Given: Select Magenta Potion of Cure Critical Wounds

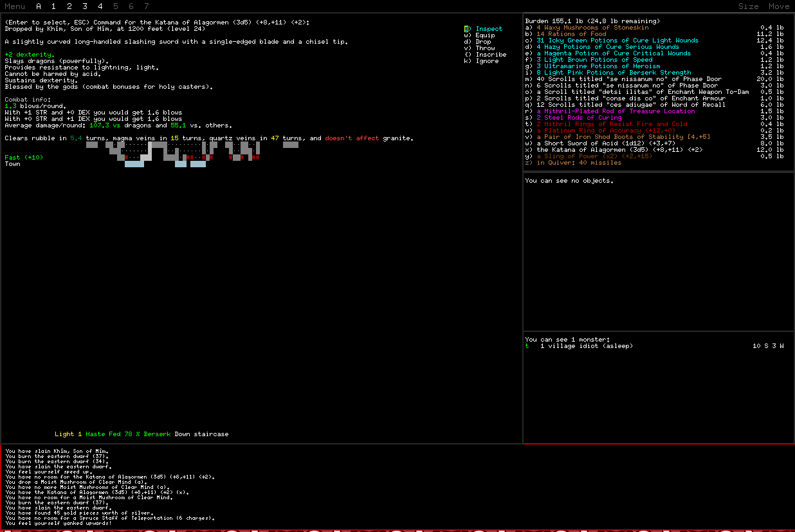Looking at the screenshot, I should click(654, 53).
